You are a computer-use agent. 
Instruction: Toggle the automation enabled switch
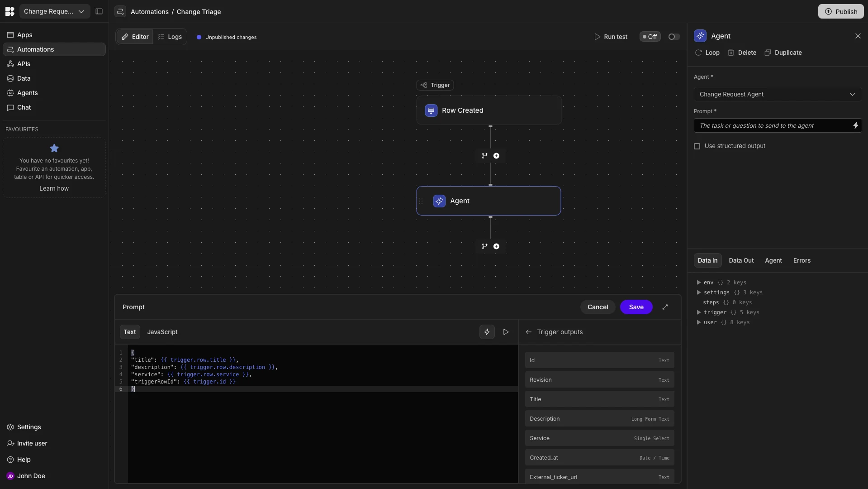[x=674, y=37]
